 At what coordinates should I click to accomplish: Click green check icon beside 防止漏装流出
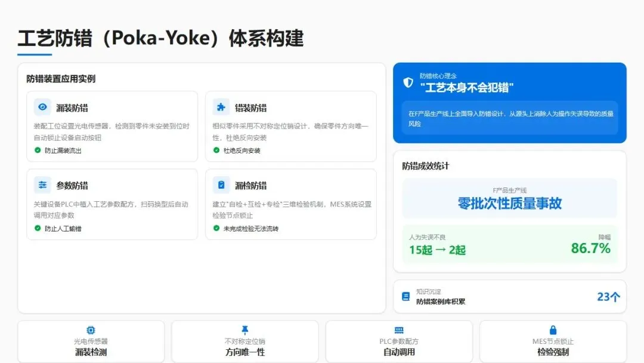pyautogui.click(x=38, y=150)
